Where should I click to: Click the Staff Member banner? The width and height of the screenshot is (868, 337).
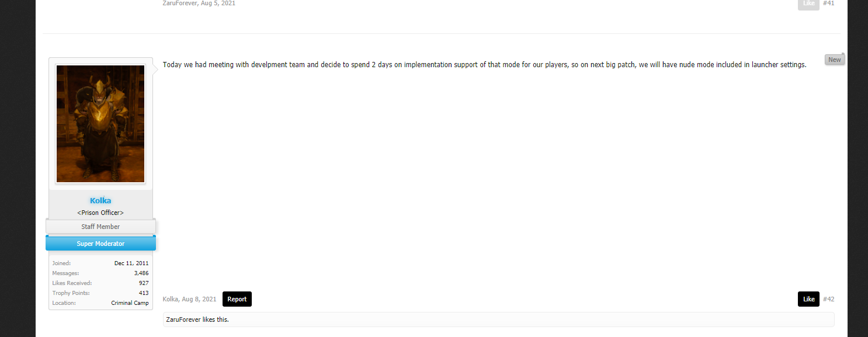[x=100, y=227]
